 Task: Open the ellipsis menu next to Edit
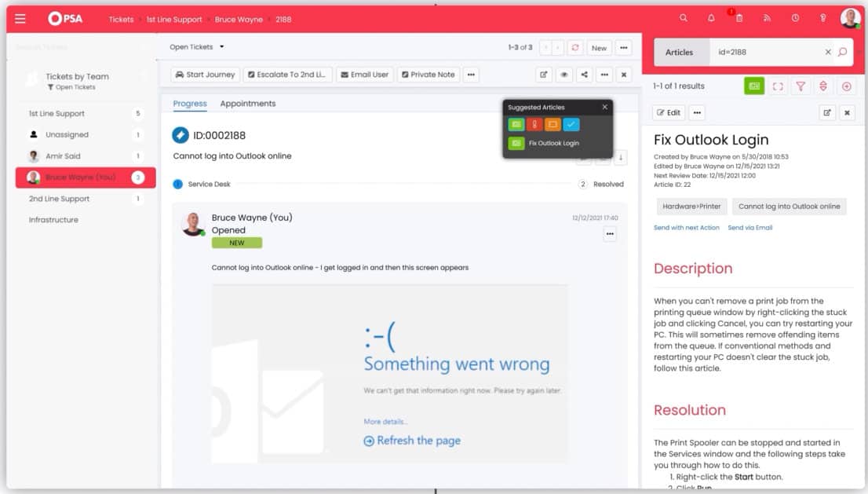tap(697, 112)
